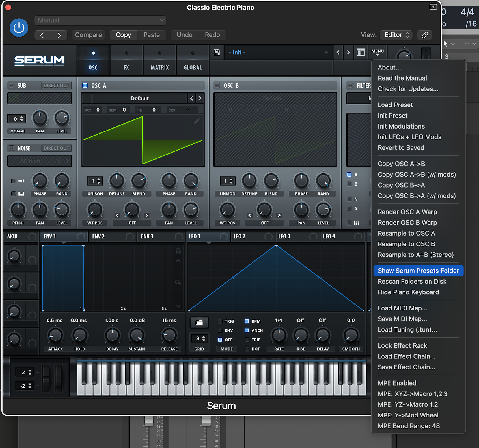Open the OSC A wavetable edit pencil
Image resolution: width=479 pixels, height=448 pixels.
point(197,121)
